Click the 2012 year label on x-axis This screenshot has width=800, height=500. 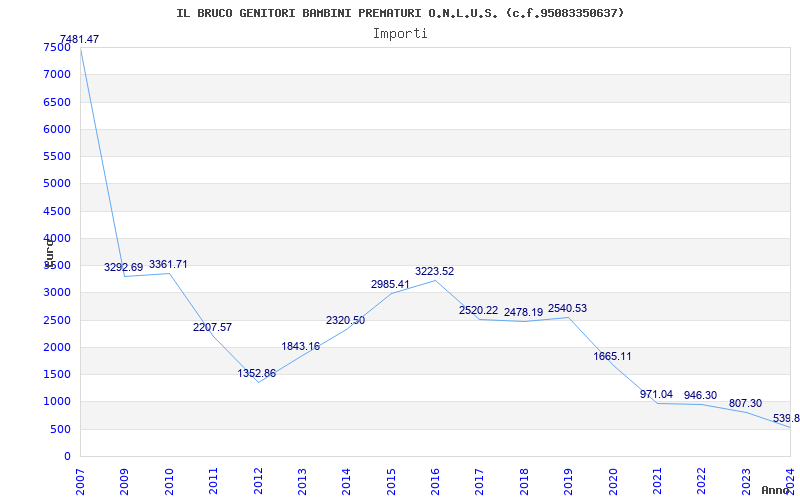(x=257, y=481)
